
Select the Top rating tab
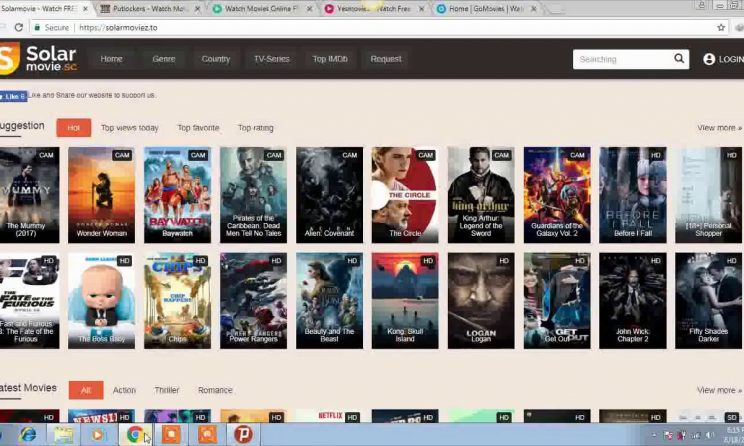[x=256, y=128]
